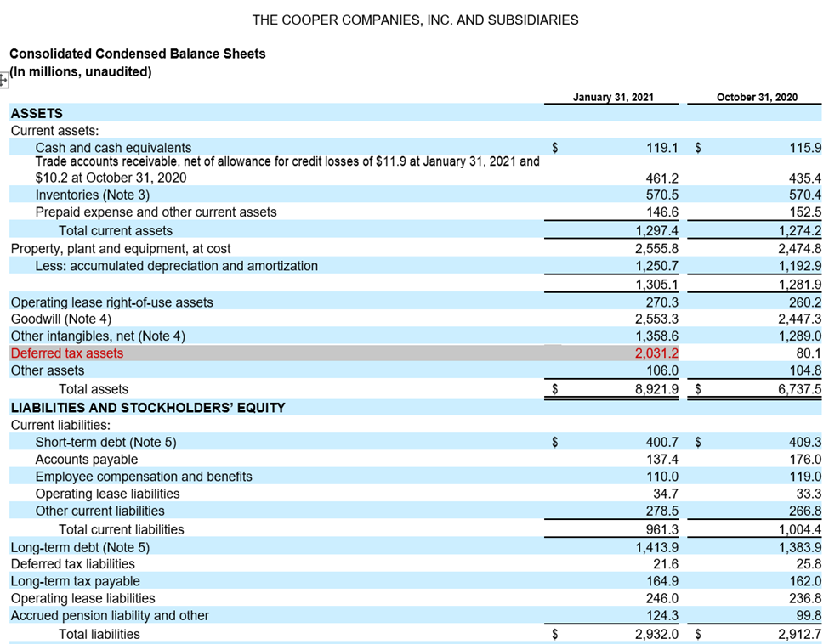
Task: Click the Other intangibles, net (Note 4) label
Action: 97,336
